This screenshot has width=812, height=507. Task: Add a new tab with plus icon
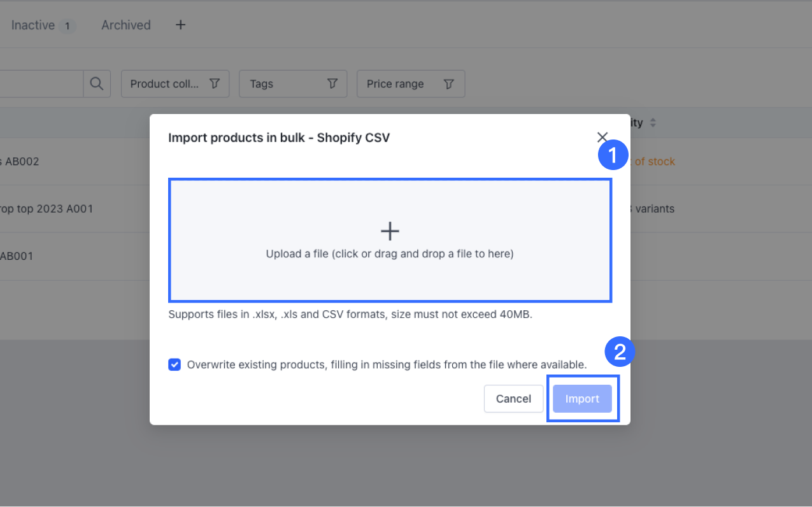coord(181,25)
